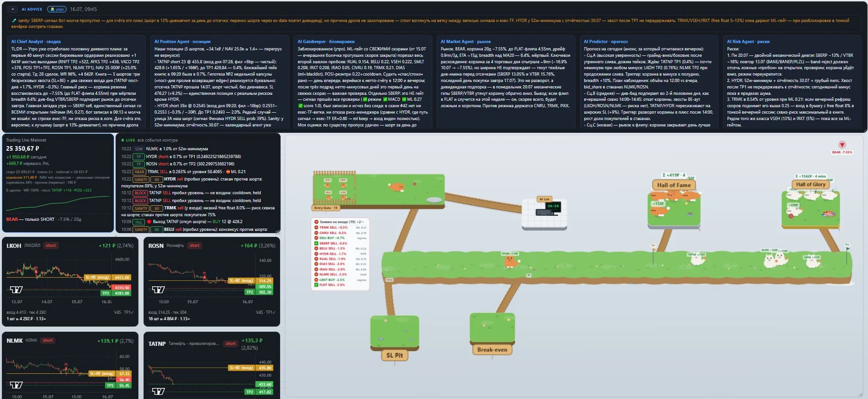The height and width of the screenshot is (399, 868).
Task: Click the blocked icon next to CNRU SELL
Action: pos(316,233)
